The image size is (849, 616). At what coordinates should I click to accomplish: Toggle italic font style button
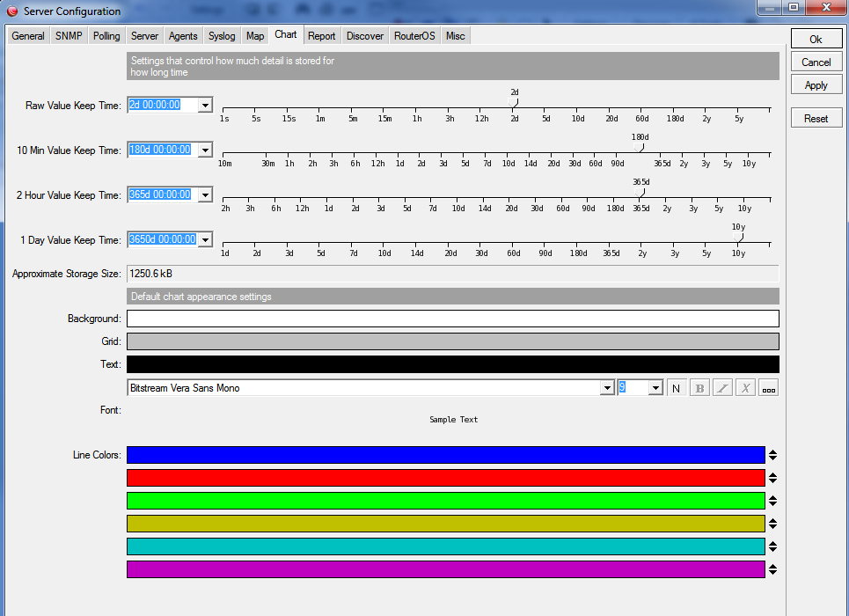(722, 388)
